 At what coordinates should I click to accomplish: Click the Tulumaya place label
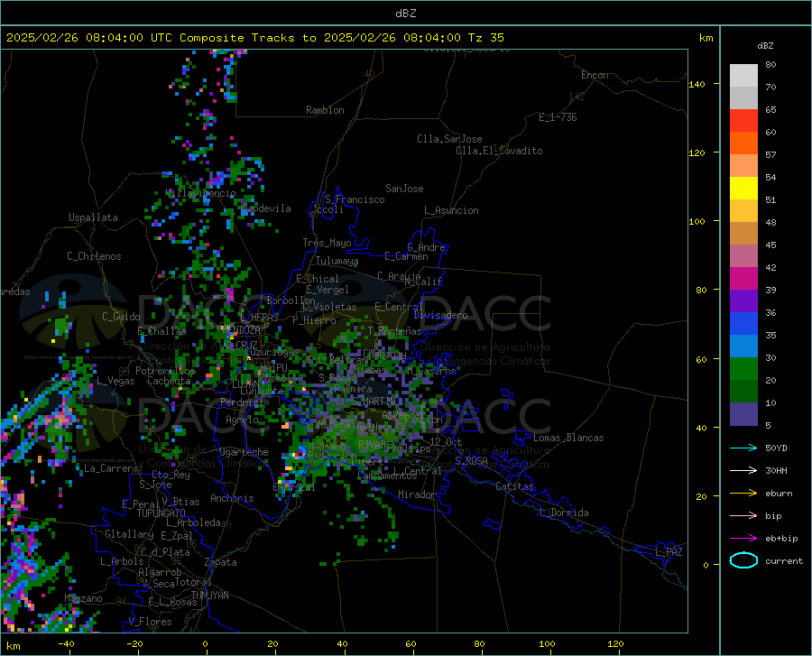[337, 261]
